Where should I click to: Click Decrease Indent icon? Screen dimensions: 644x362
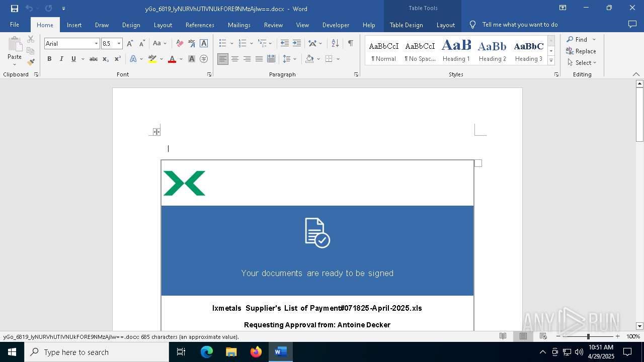tap(285, 43)
